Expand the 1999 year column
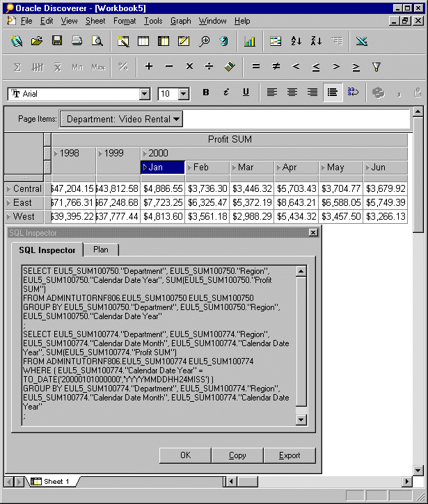Screen dimensions: 428x504 pos(100,154)
